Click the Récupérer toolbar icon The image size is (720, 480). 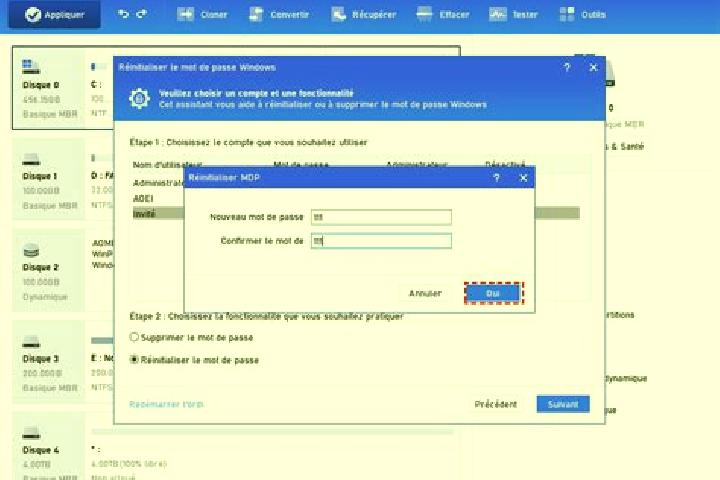(x=339, y=15)
